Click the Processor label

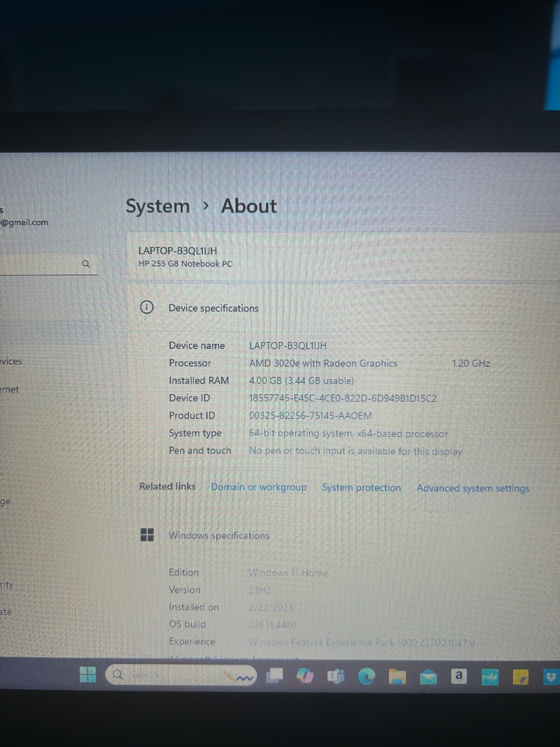tap(190, 363)
